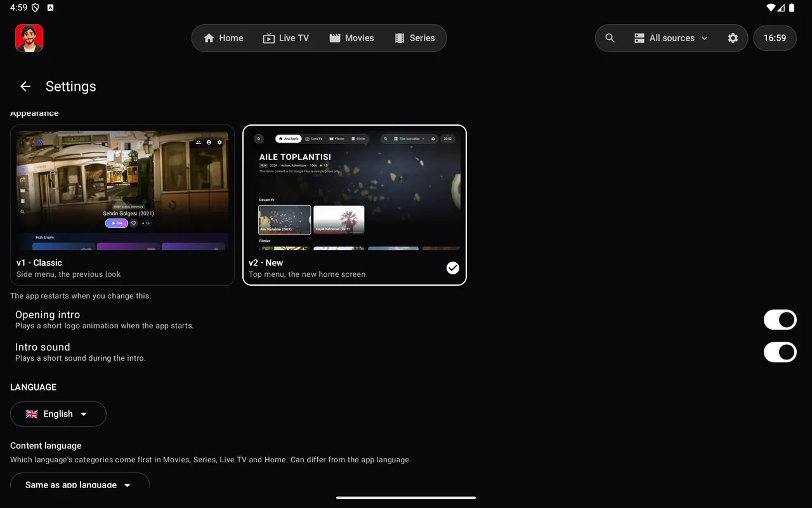Screen dimensions: 812x508
Task: Open settings via the gear icon
Action: click(733, 38)
